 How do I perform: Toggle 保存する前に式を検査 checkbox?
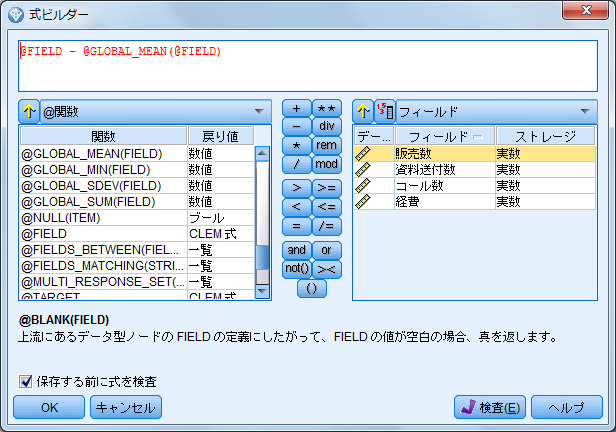pyautogui.click(x=26, y=381)
